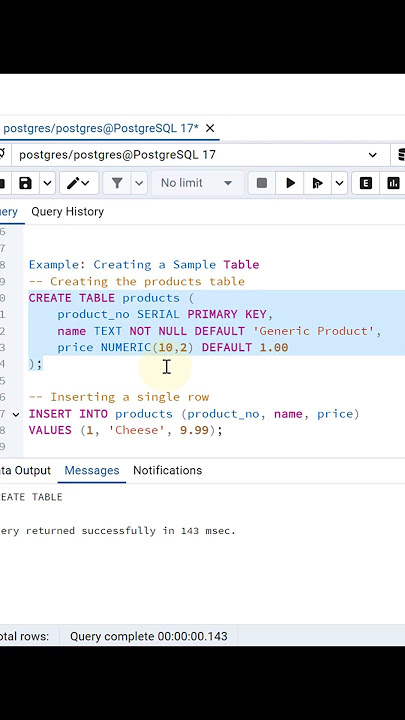Switch to the Notifications tab
Image resolution: width=405 pixels, height=720 pixels.
[168, 471]
